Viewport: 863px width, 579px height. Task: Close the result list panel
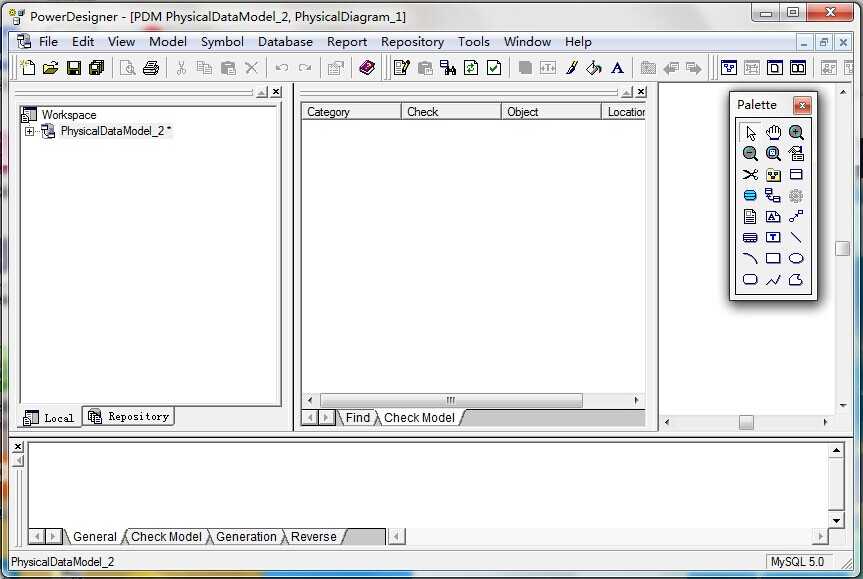pyautogui.click(x=641, y=92)
